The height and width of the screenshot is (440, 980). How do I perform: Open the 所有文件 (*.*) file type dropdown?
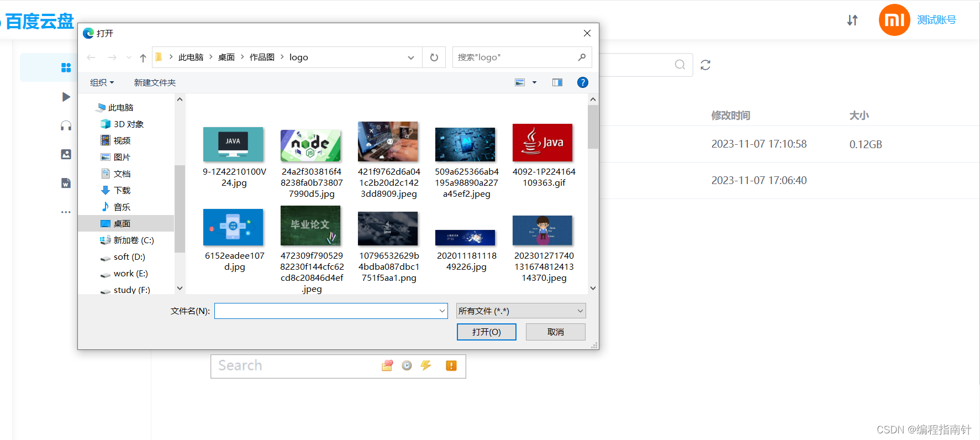[521, 311]
